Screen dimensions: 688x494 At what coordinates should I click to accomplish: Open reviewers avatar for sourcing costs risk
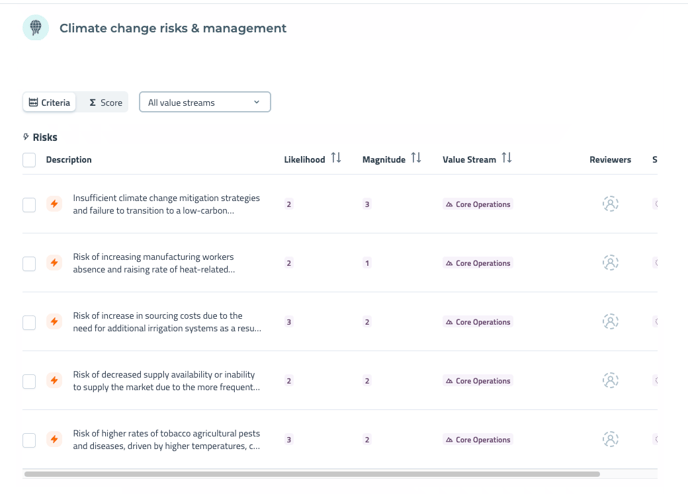tap(610, 322)
